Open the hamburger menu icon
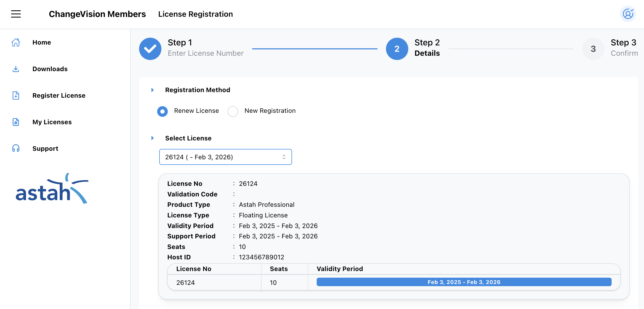 coord(16,14)
